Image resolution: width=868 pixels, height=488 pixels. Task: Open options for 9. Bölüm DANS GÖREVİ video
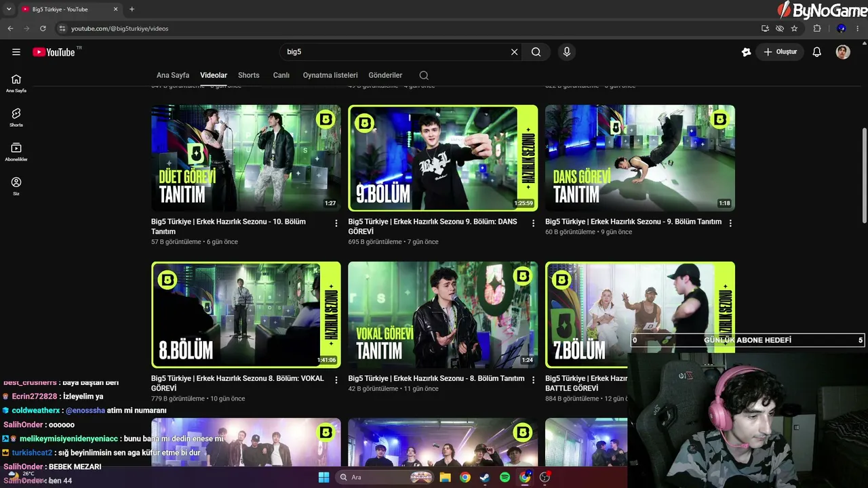click(533, 223)
